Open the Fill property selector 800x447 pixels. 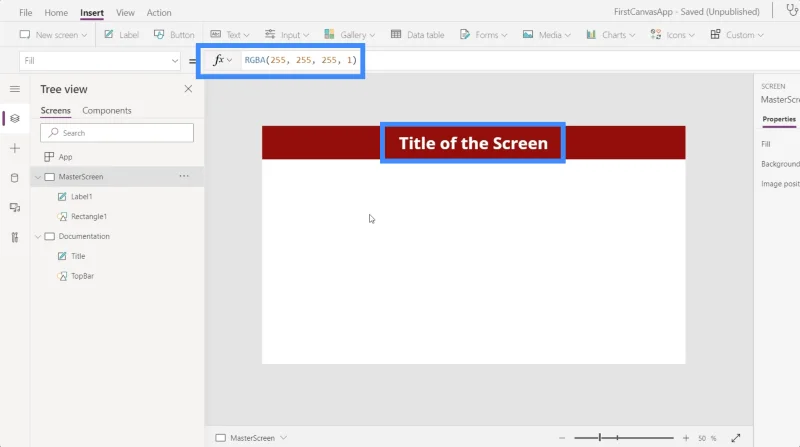[x=100, y=61]
